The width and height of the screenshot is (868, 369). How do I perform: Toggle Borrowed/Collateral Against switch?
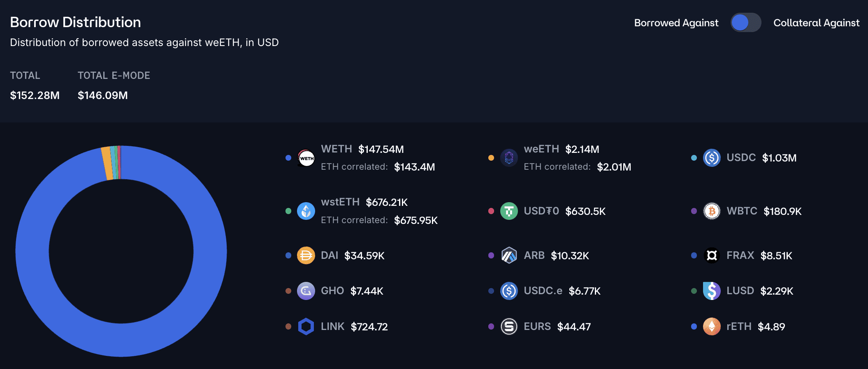pyautogui.click(x=745, y=23)
